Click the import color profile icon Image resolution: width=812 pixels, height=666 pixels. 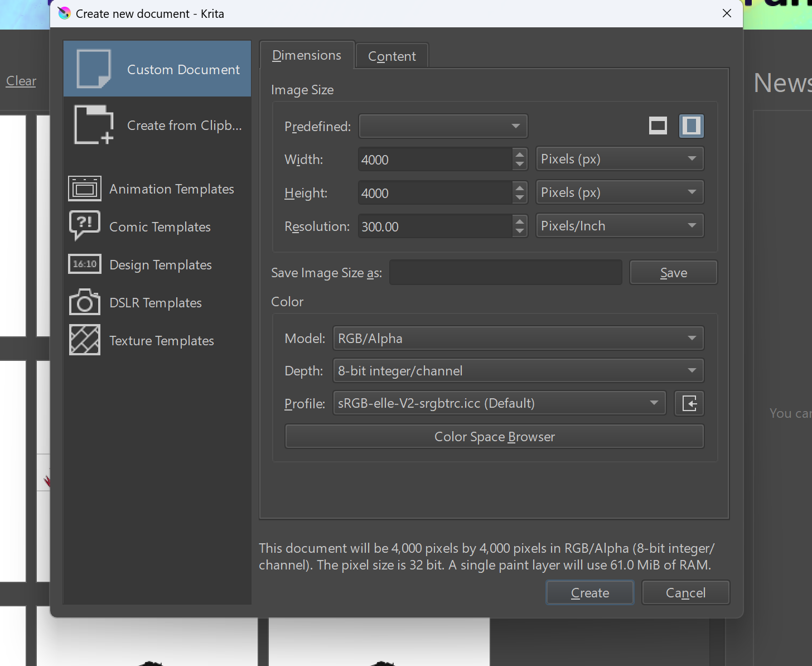pyautogui.click(x=689, y=403)
